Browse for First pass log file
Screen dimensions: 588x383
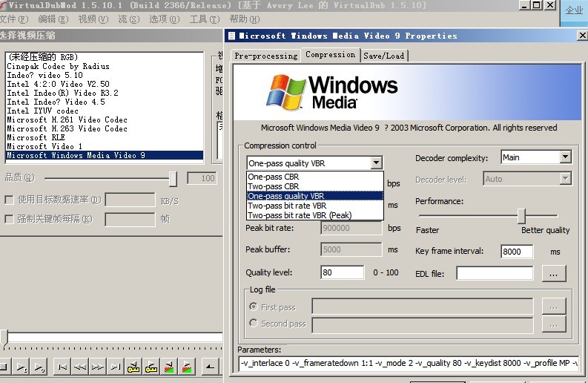[554, 307]
